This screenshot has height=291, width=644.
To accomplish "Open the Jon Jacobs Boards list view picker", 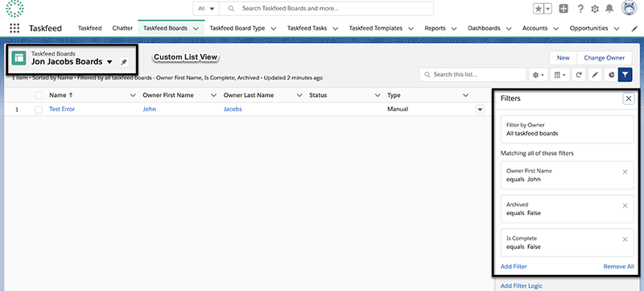I will pyautogui.click(x=109, y=62).
